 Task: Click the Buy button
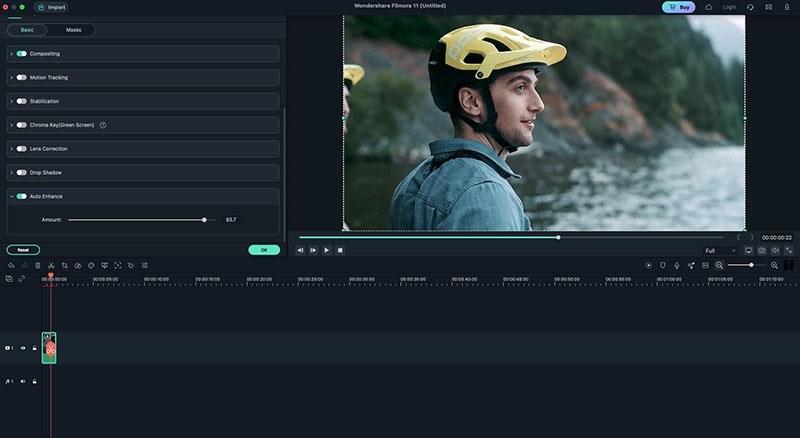tap(679, 7)
